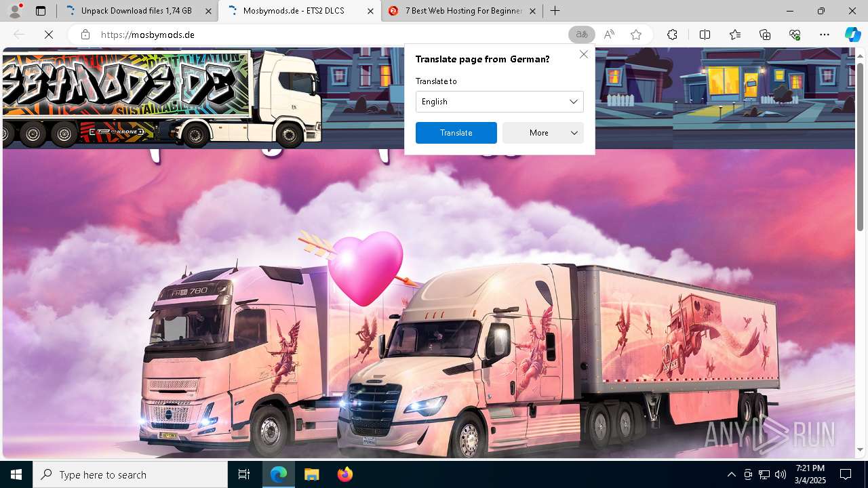View site information lock icon
The width and height of the screenshot is (868, 488).
point(85,35)
